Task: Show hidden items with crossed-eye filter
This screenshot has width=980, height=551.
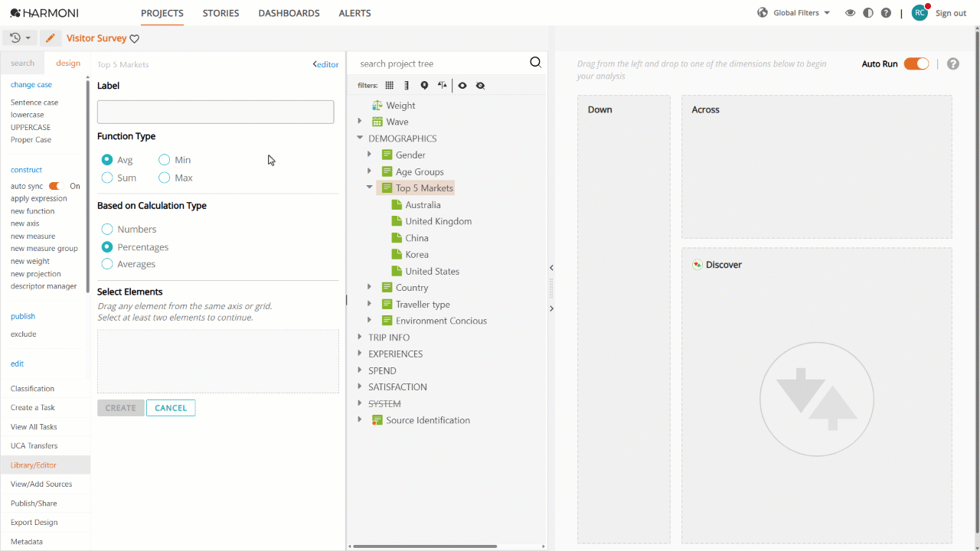Action: click(480, 86)
